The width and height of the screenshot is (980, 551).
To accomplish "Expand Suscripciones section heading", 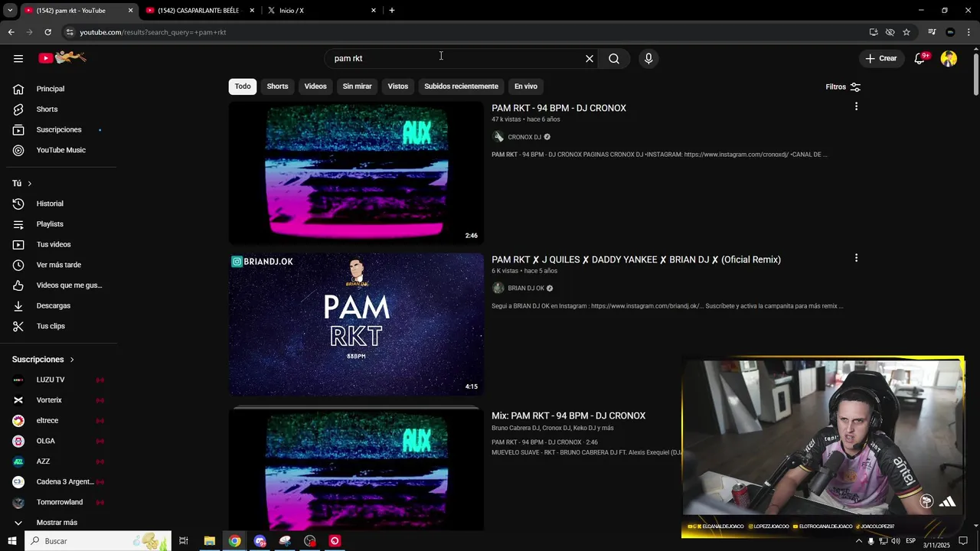I will pos(44,360).
